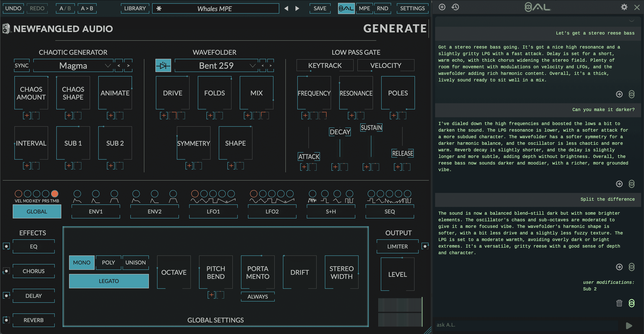Click the output LEVEL knob
Screen dimensions: 644x334
[397, 274]
